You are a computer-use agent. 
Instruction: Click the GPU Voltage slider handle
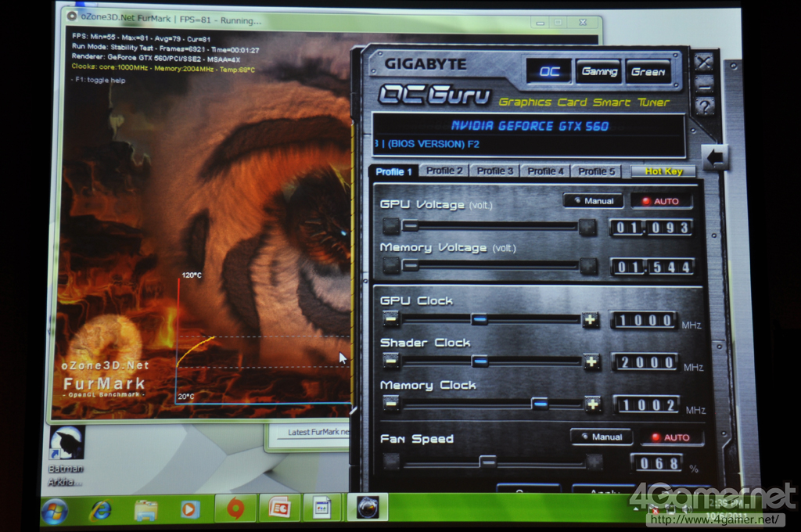(x=410, y=225)
